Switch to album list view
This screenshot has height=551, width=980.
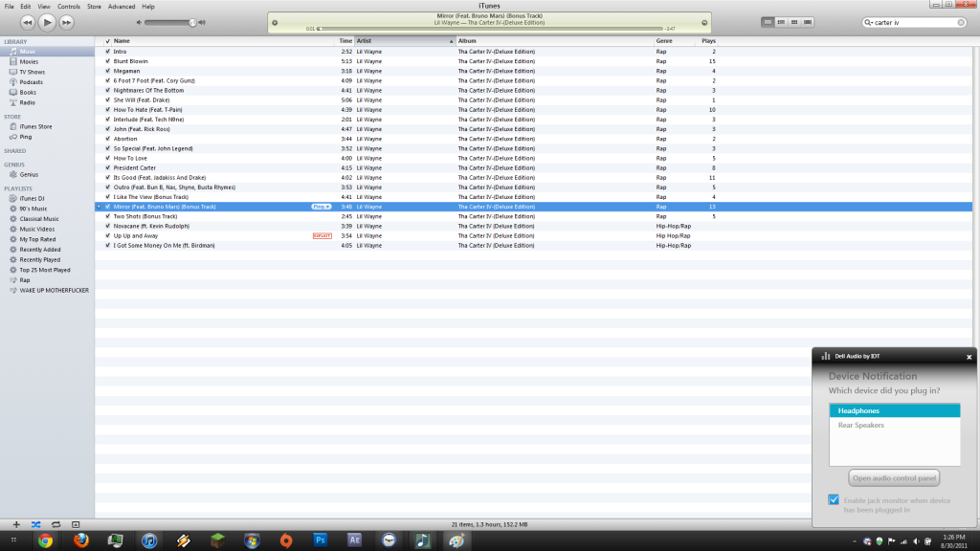781,23
